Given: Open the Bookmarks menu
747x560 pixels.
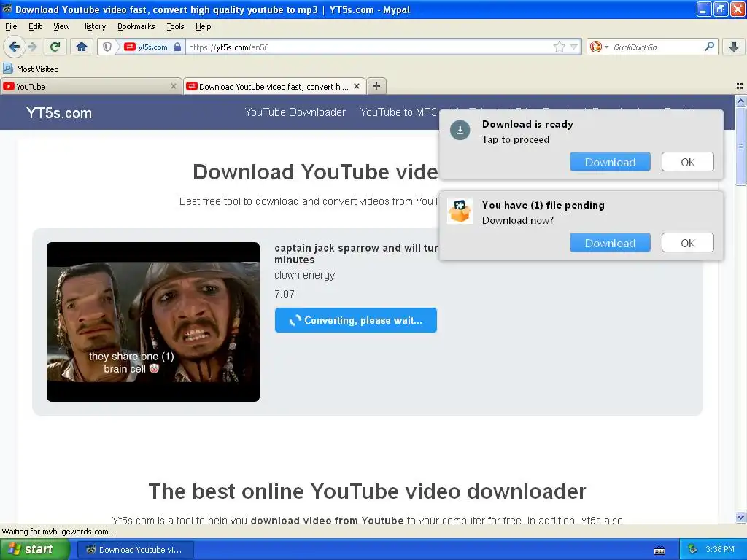Looking at the screenshot, I should coord(136,26).
